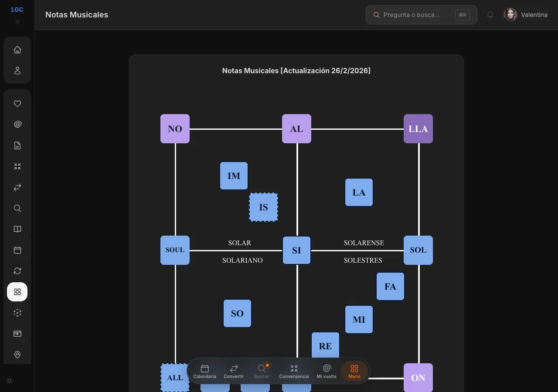
Task: Open the calendar icon in sidebar
Action: click(17, 250)
